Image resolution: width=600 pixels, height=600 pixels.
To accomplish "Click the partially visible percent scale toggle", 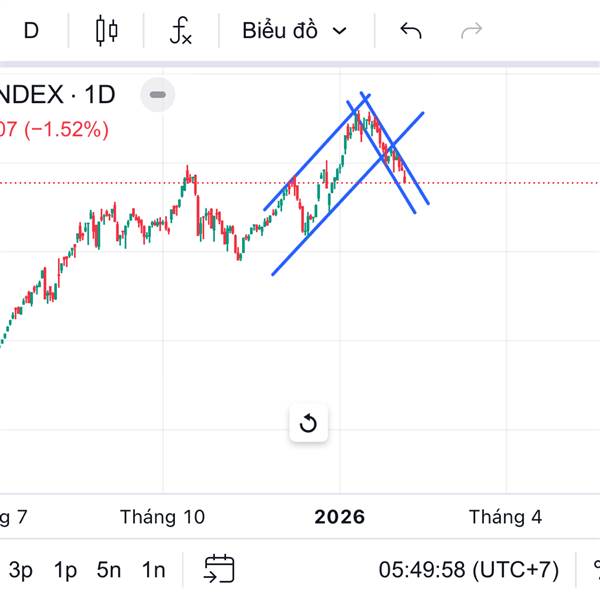I will coord(594,570).
